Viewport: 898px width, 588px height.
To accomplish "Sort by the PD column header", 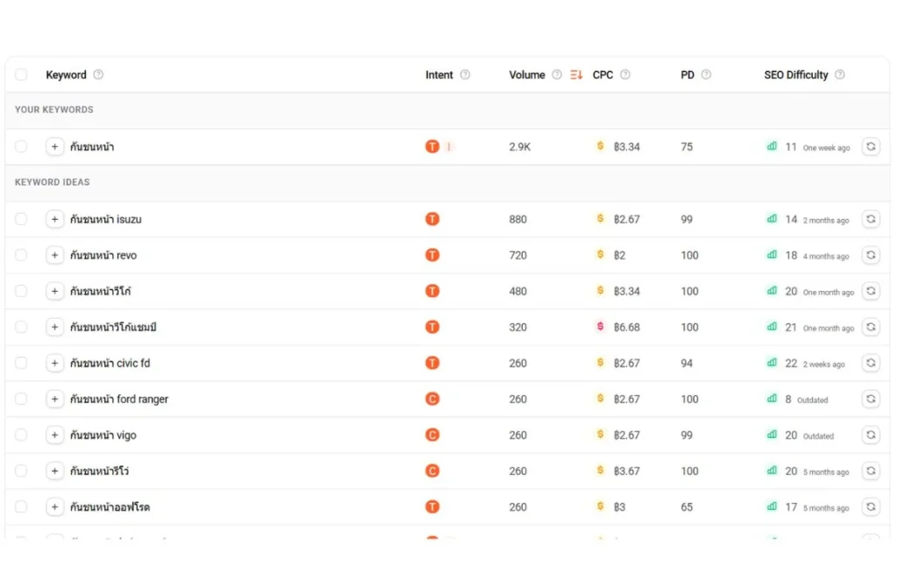I will (688, 75).
